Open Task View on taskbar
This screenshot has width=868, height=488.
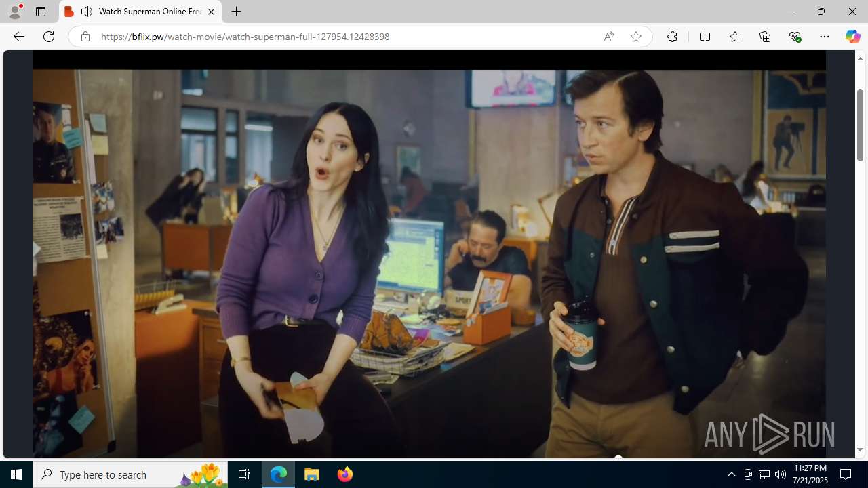[244, 474]
